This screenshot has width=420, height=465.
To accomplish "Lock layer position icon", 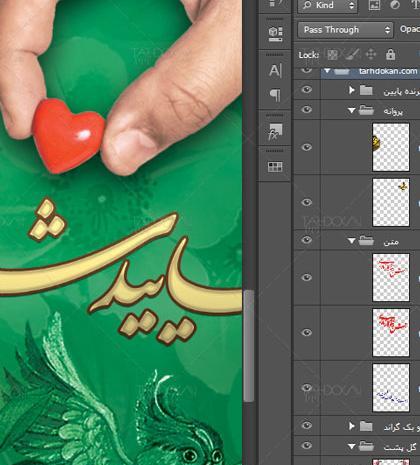I will (x=371, y=54).
